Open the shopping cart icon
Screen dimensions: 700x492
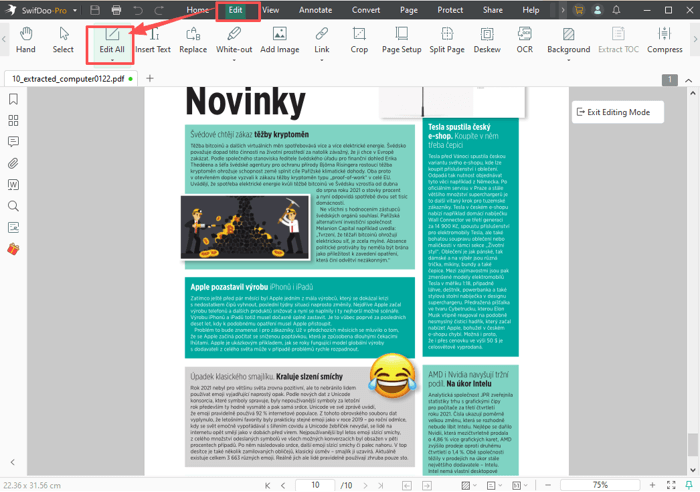[579, 10]
